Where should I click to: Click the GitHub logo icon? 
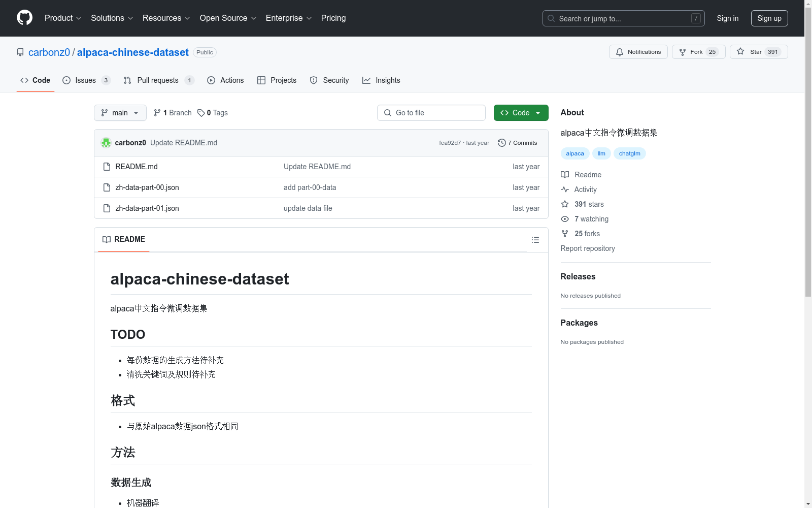tap(24, 18)
